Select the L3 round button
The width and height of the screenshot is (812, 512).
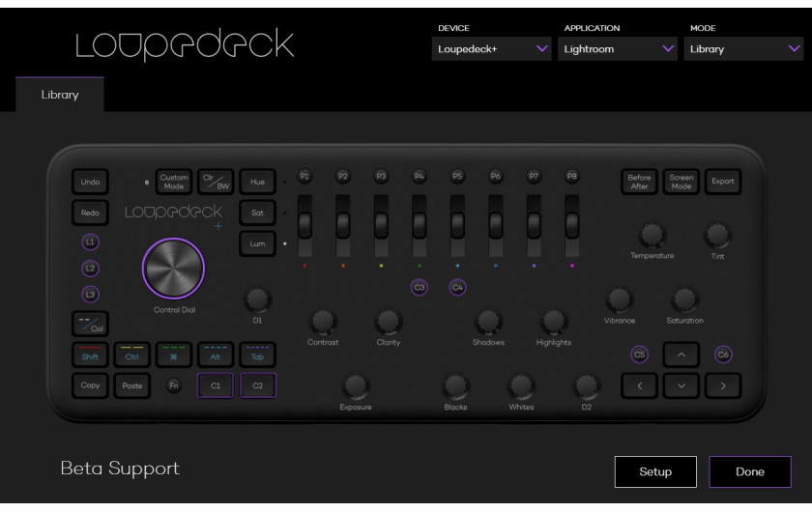click(90, 294)
